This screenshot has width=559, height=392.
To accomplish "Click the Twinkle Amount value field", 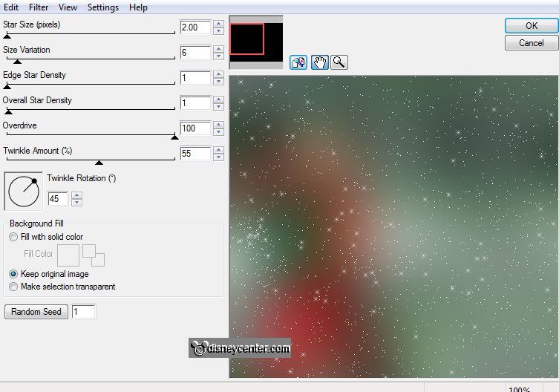I will pyautogui.click(x=195, y=154).
